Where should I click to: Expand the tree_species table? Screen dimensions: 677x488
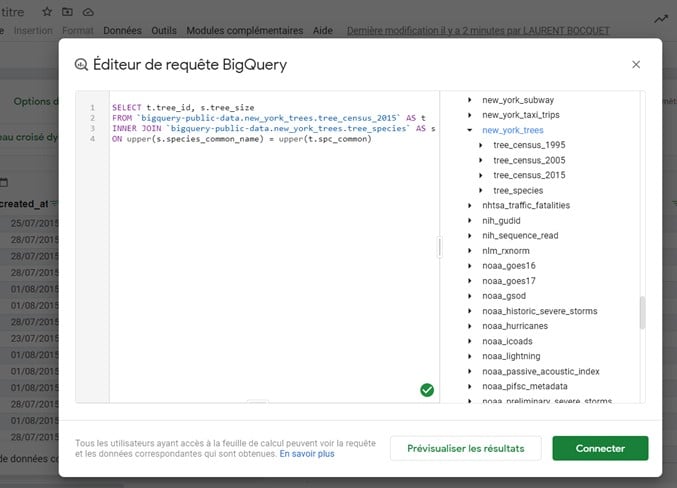pos(481,190)
